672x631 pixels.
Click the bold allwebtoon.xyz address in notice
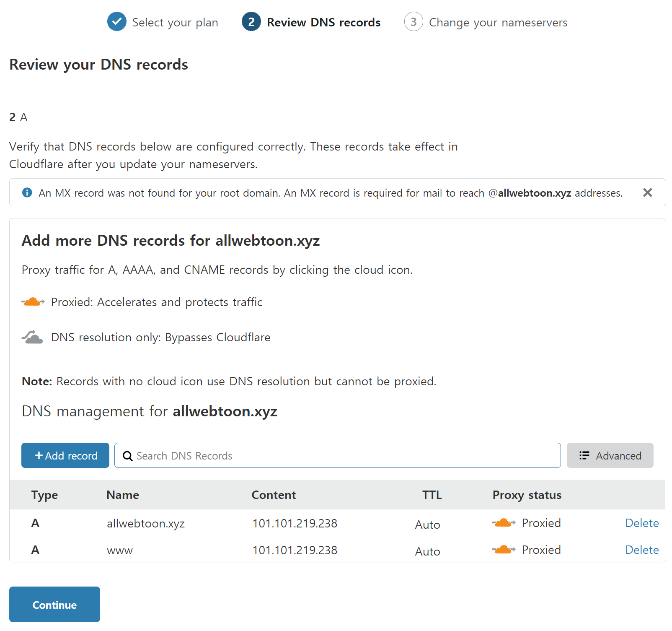point(535,193)
